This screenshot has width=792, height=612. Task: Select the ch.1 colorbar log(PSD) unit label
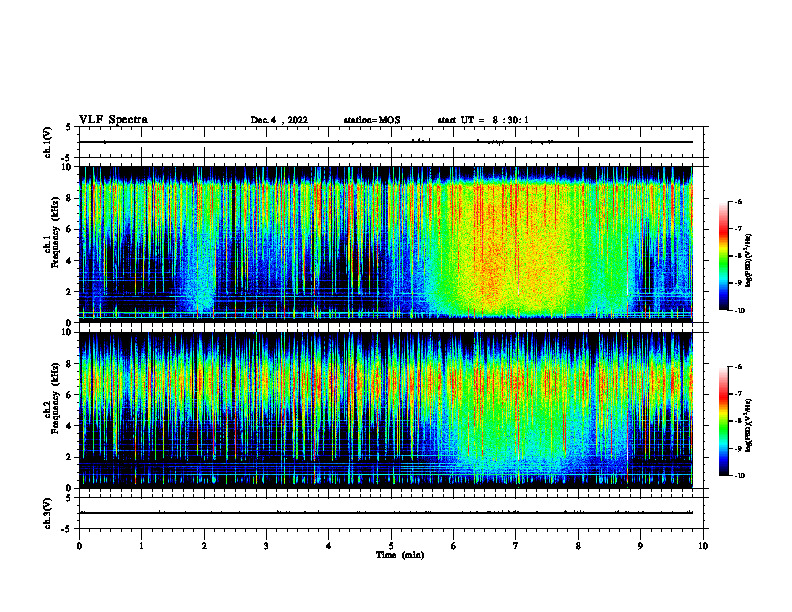click(749, 261)
